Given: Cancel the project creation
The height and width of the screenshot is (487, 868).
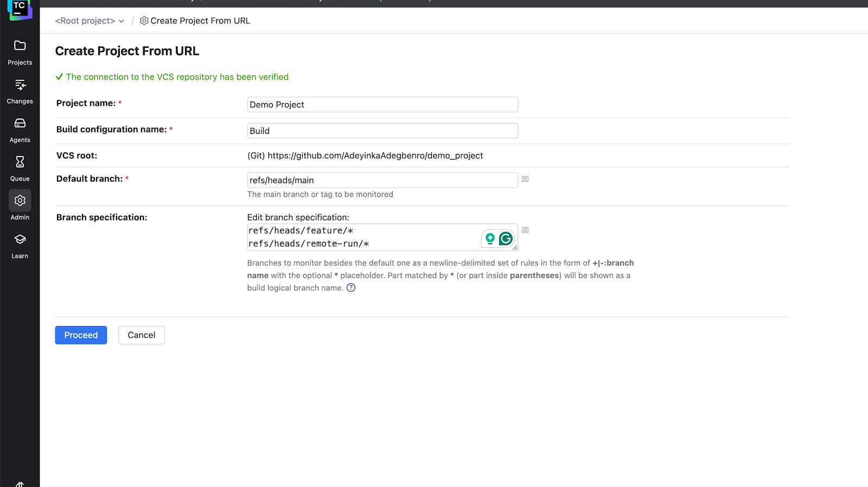Looking at the screenshot, I should click(x=141, y=335).
